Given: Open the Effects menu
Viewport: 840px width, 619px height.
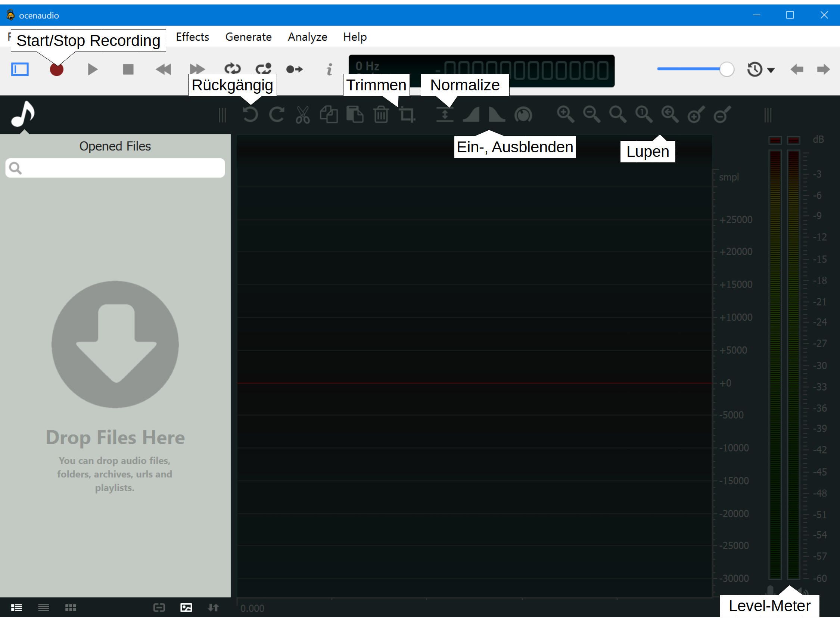Looking at the screenshot, I should pos(193,37).
